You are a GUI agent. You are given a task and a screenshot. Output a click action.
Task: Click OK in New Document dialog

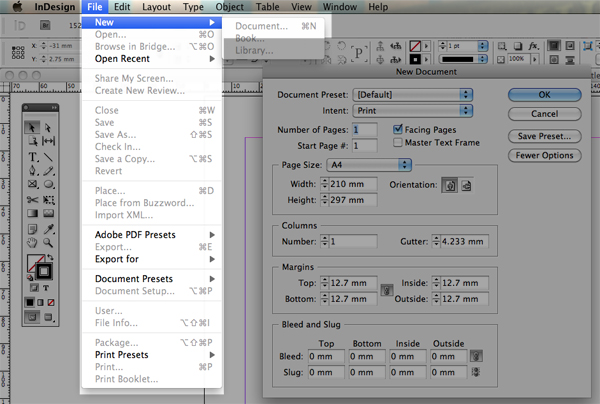(x=545, y=94)
